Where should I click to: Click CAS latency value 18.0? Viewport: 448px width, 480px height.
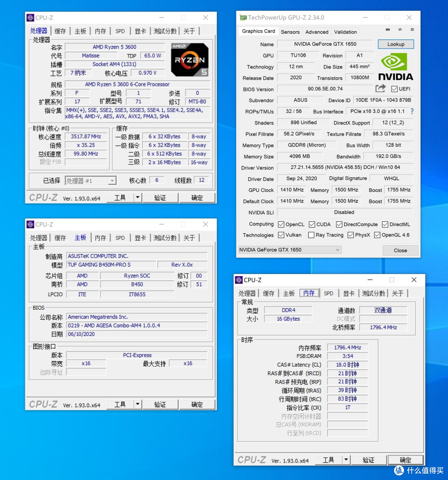tap(347, 365)
